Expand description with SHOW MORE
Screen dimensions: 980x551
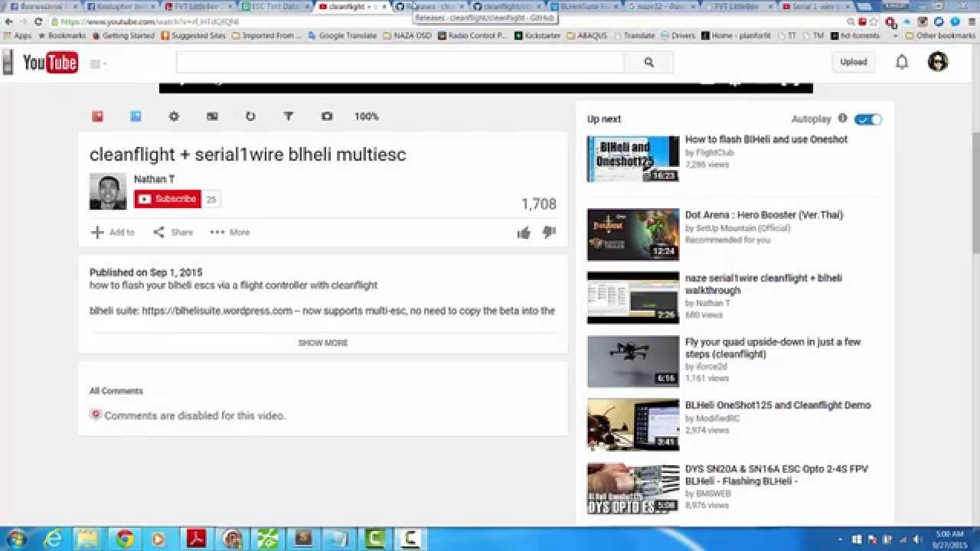[x=323, y=343]
